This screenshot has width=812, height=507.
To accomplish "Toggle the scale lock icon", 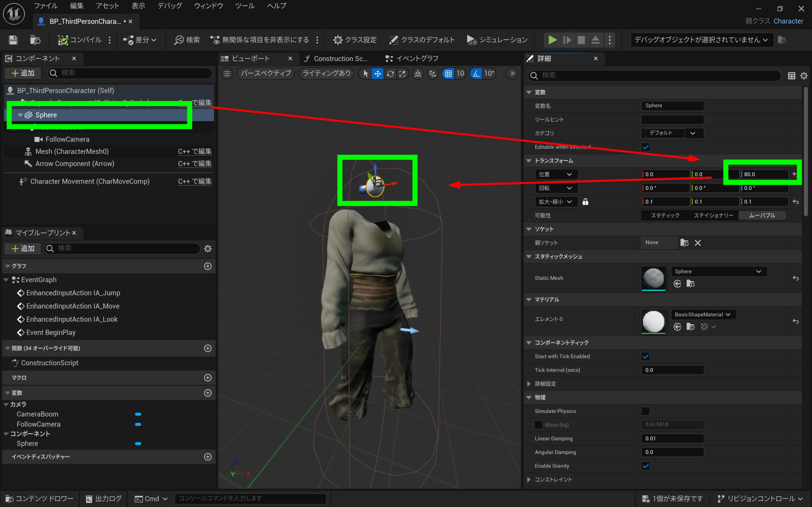I will tap(585, 202).
